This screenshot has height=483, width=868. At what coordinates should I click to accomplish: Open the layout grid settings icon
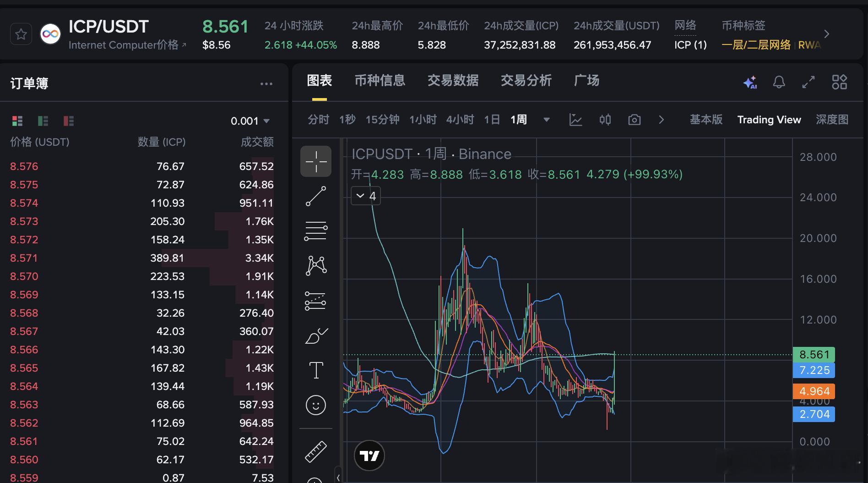click(839, 82)
